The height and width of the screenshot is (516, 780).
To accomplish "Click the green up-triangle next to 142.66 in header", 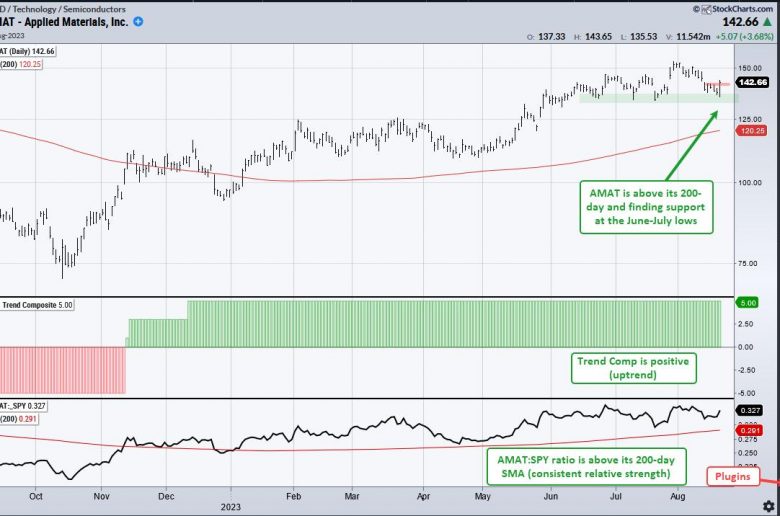I will point(768,22).
